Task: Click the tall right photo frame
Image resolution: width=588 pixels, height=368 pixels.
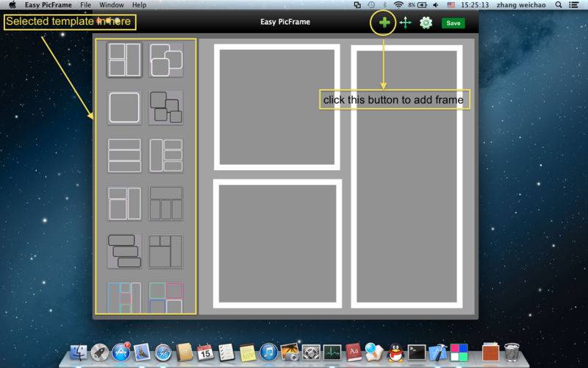Action: [x=406, y=177]
